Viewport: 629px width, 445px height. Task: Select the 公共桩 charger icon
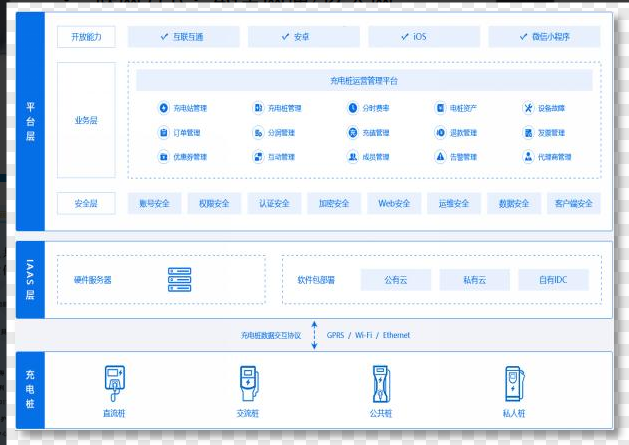pyautogui.click(x=381, y=383)
